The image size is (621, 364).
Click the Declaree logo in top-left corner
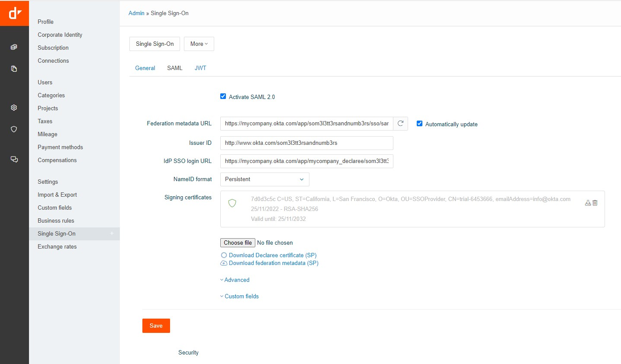(x=14, y=13)
